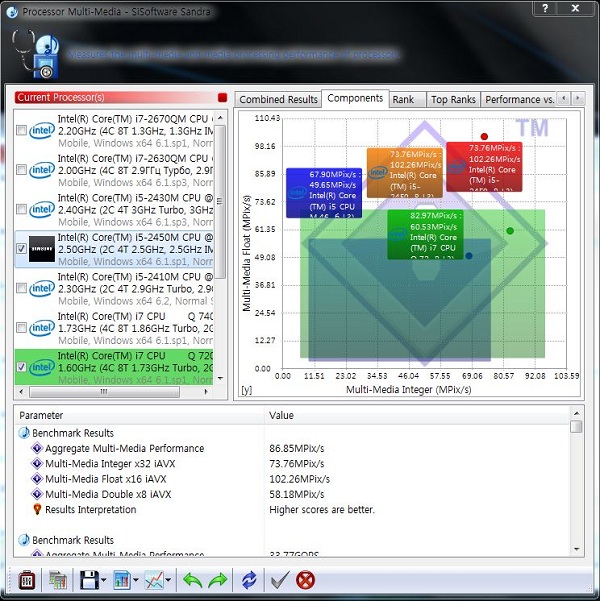The image size is (600, 601).
Task: Open the line graph icon dropdown arrow
Action: pyautogui.click(x=168, y=580)
